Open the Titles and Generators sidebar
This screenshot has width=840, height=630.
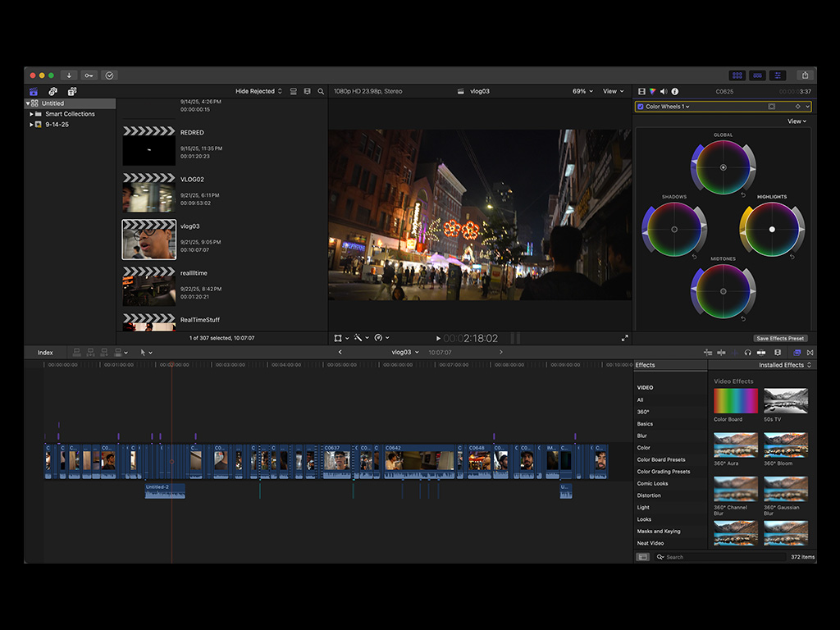pyautogui.click(x=74, y=91)
